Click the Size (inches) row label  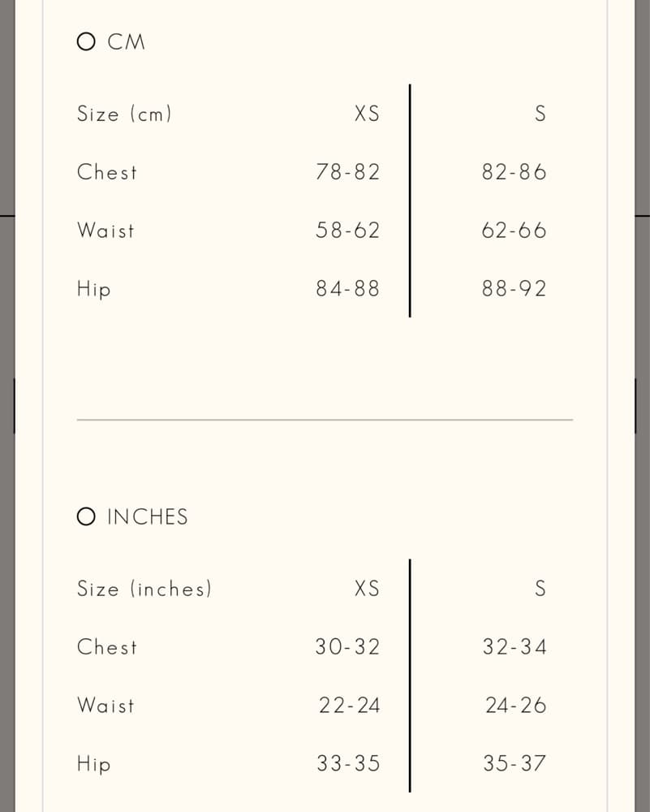click(144, 589)
